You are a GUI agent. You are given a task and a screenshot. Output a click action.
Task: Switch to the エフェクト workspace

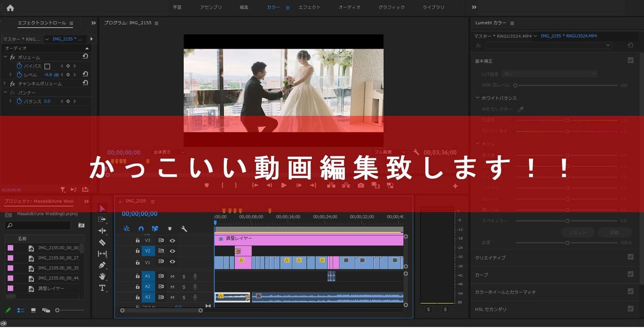click(309, 7)
